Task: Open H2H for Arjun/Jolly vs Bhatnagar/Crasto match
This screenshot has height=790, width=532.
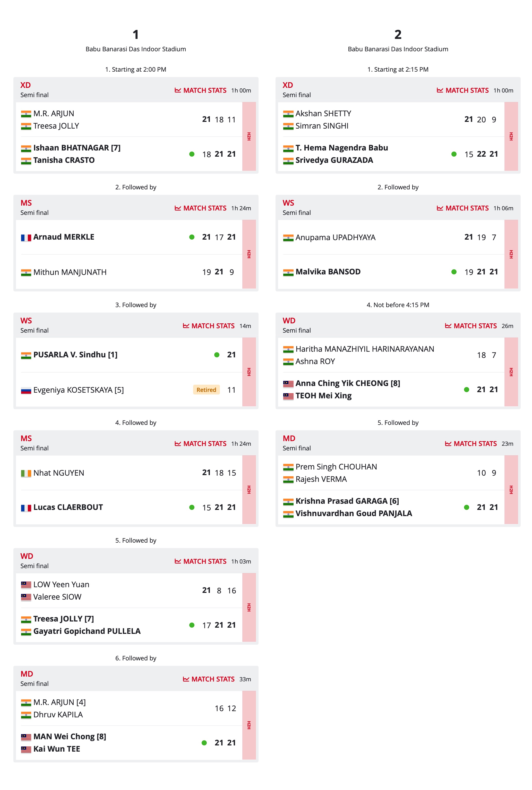Action: (x=249, y=137)
